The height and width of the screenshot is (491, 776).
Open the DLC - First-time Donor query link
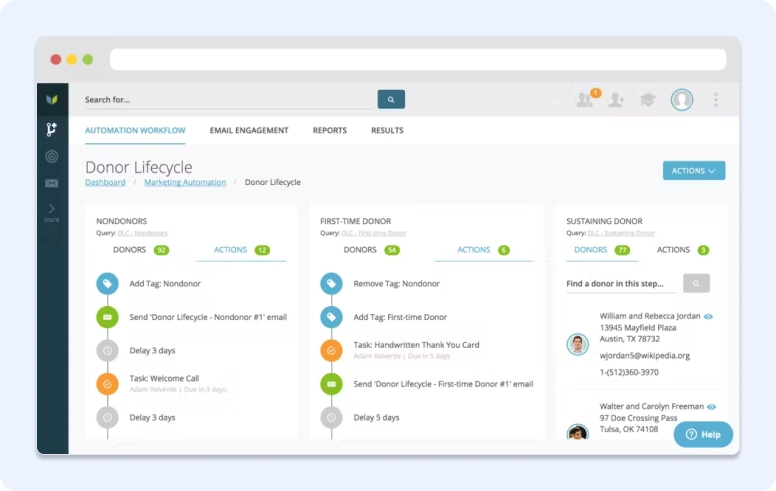click(x=374, y=233)
